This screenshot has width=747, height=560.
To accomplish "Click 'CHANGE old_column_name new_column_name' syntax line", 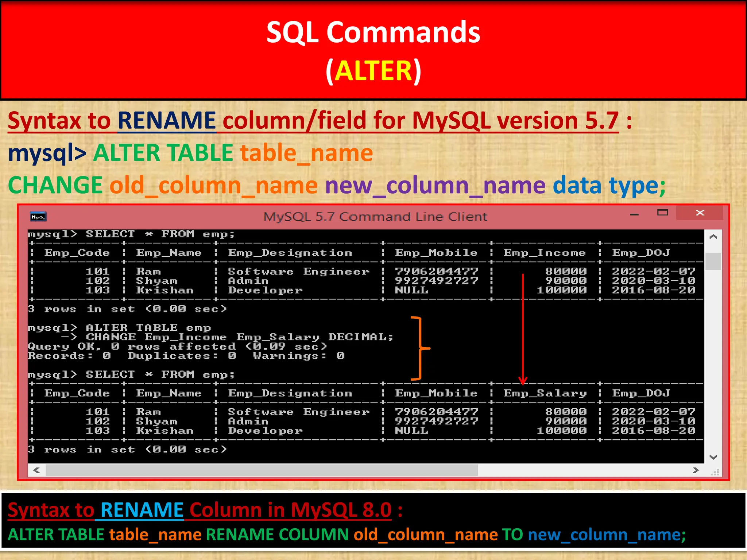I will [337, 185].
